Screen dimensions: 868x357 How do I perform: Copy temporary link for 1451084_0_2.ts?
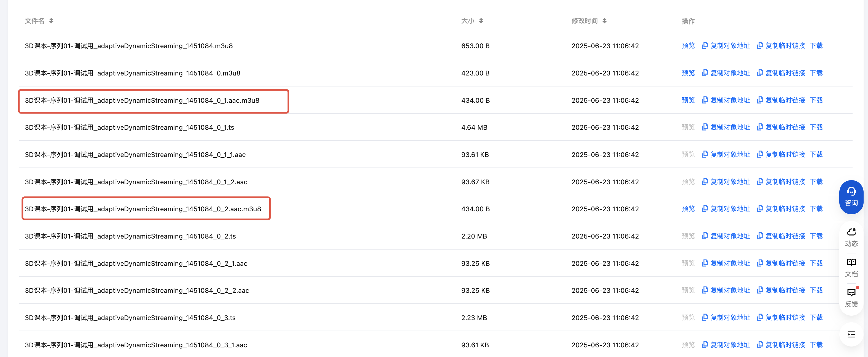pyautogui.click(x=785, y=236)
